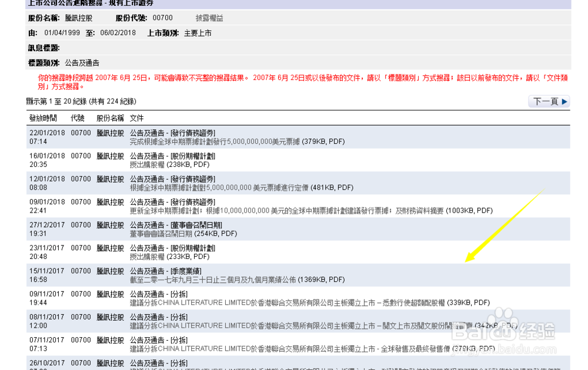Go to next page with 下一頁 button
The width and height of the screenshot is (588, 370).
click(549, 102)
